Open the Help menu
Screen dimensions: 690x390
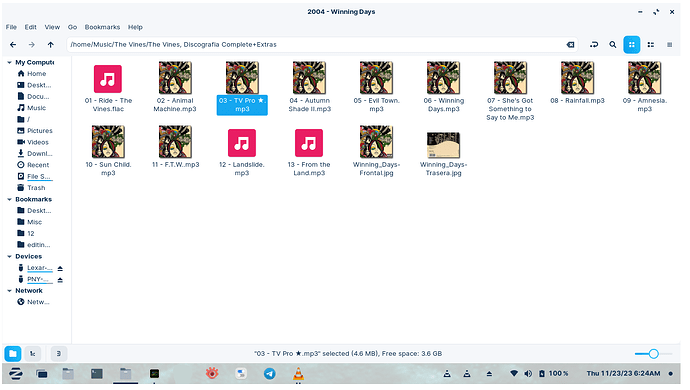click(135, 27)
